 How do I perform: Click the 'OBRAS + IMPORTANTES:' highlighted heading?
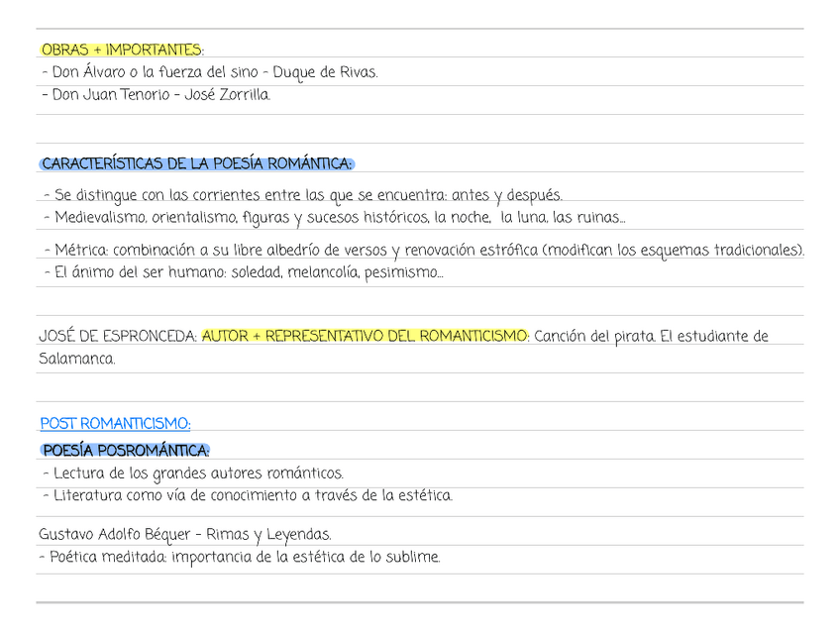pyautogui.click(x=122, y=50)
